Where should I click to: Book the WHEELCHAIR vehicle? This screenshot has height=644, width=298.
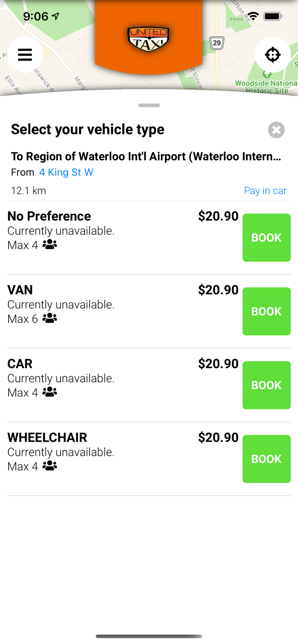266,459
